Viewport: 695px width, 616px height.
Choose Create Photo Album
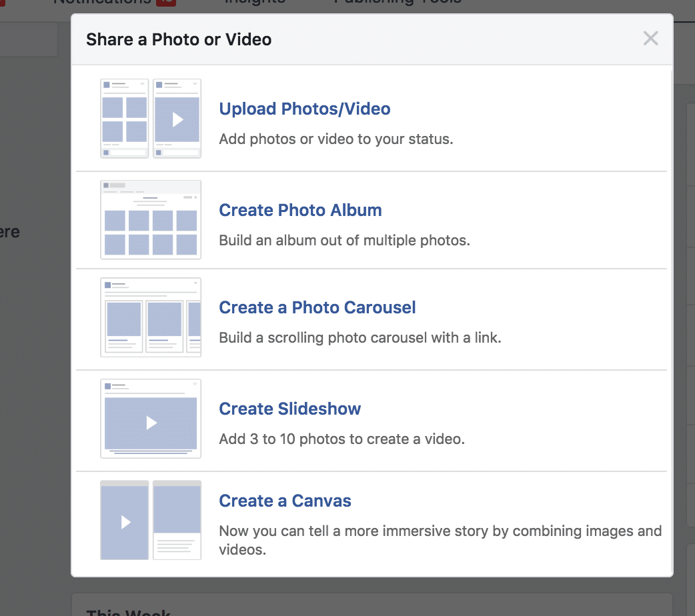click(300, 210)
